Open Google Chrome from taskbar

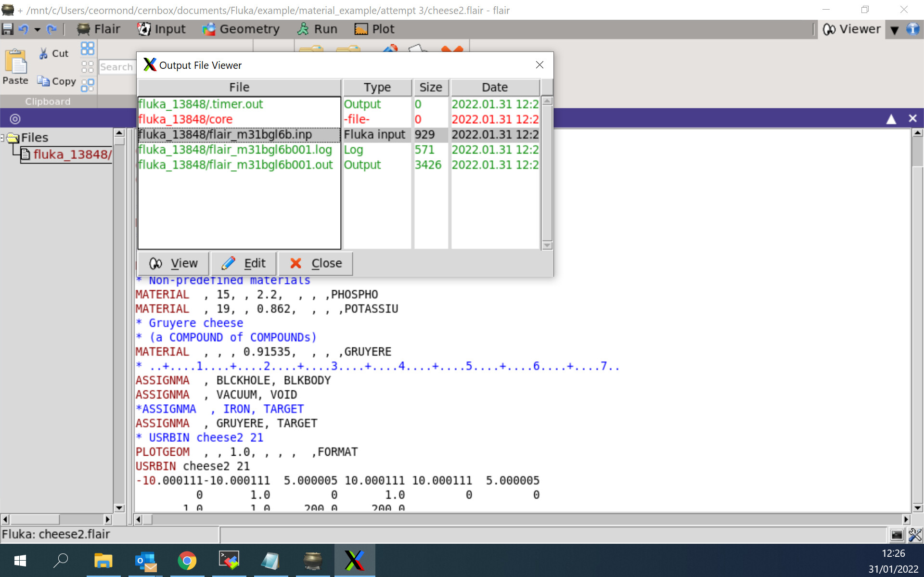coord(187,561)
